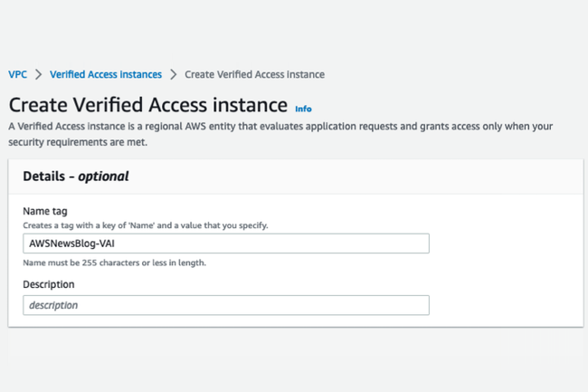588x392 pixels.
Task: Click the Info link beside the heading
Action: tap(303, 109)
